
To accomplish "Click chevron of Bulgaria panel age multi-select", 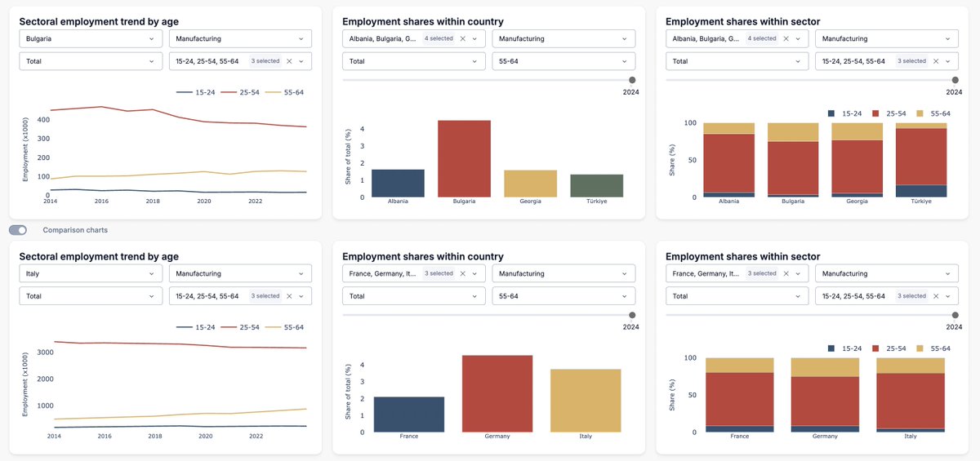I will 301,61.
